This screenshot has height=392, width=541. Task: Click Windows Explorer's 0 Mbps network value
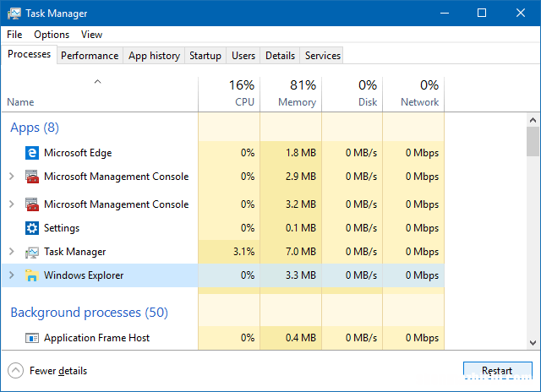[422, 275]
